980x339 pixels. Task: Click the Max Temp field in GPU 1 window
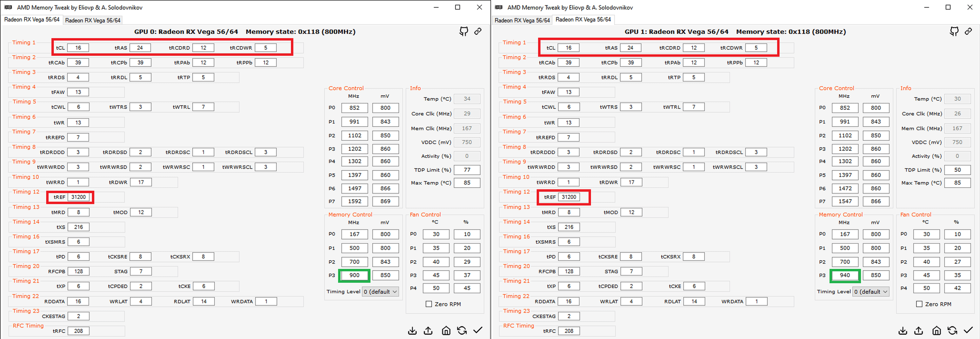tap(957, 183)
